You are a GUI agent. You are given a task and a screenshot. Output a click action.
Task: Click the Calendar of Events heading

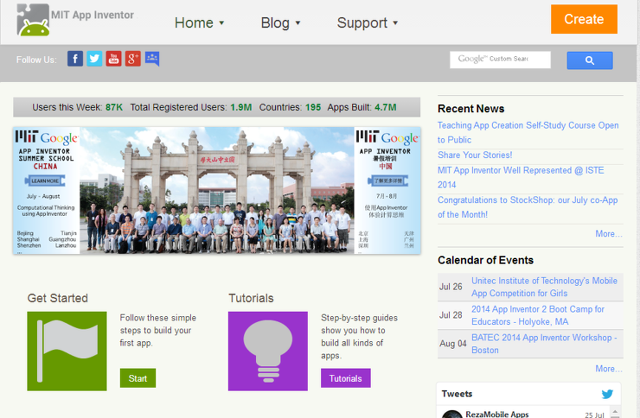[x=485, y=260]
